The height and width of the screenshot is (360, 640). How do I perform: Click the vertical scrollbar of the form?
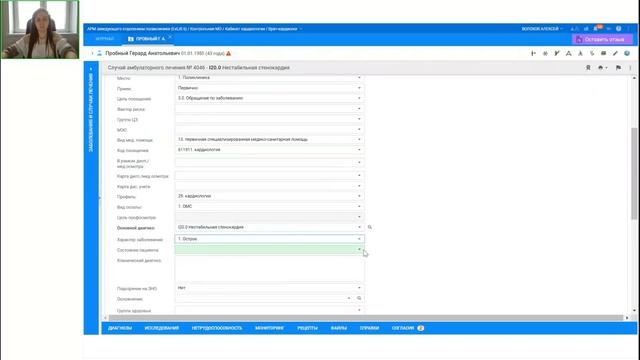634,173
